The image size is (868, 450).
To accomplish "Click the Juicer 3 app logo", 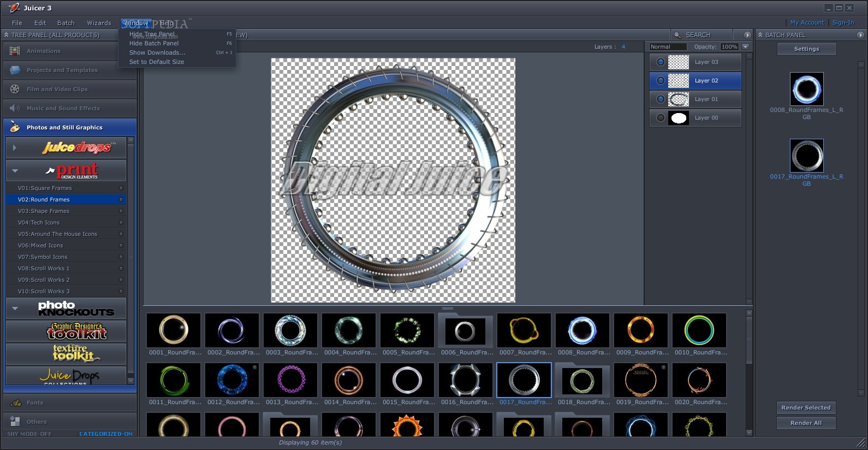I will tap(14, 8).
